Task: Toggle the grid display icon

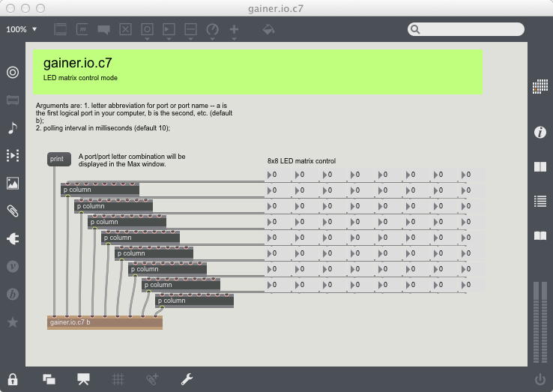Action: [118, 380]
